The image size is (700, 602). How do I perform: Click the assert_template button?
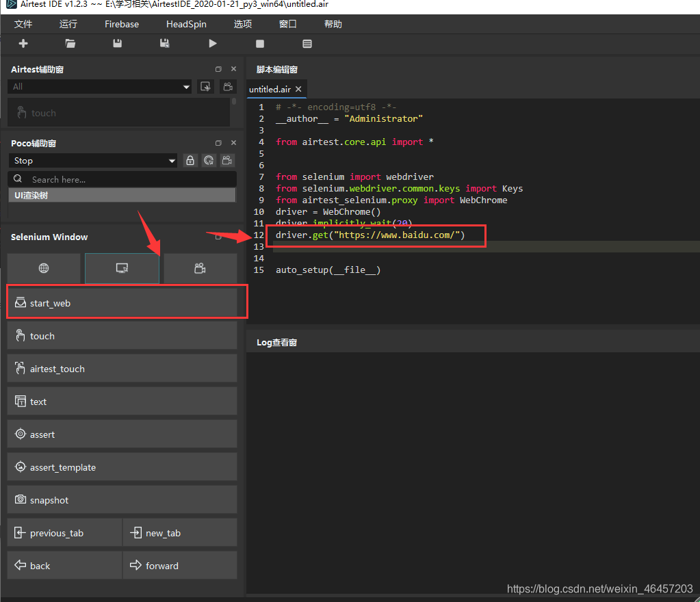tap(122, 467)
